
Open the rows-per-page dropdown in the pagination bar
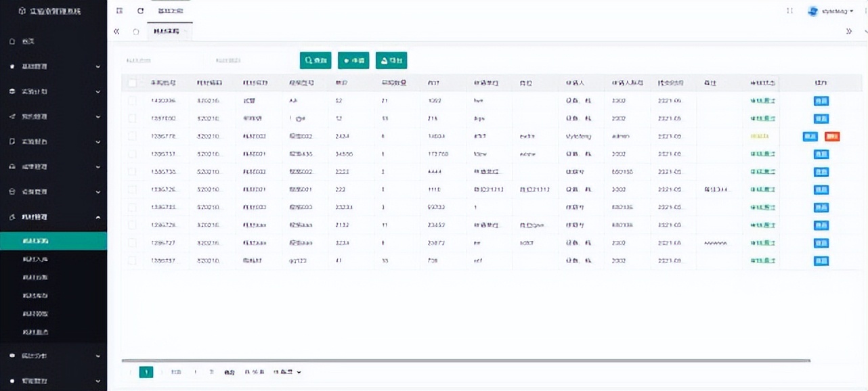click(287, 372)
